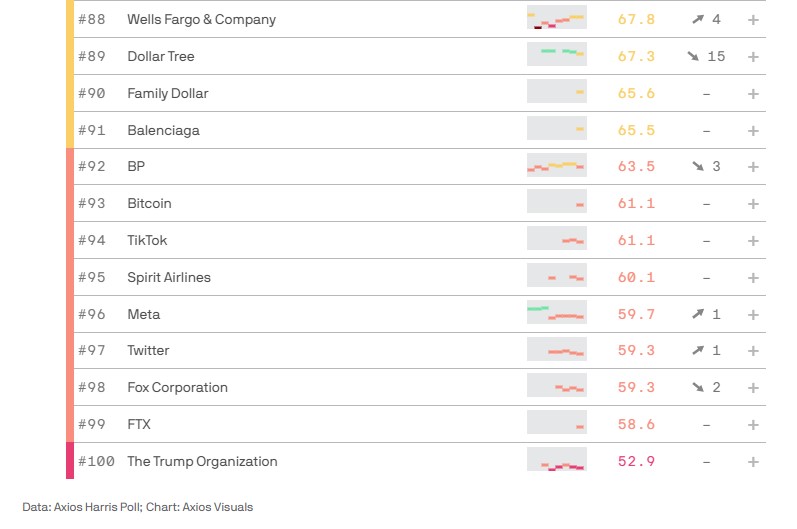This screenshot has width=797, height=529.
Task: Click the Meta score history sparkline
Action: pos(556,314)
